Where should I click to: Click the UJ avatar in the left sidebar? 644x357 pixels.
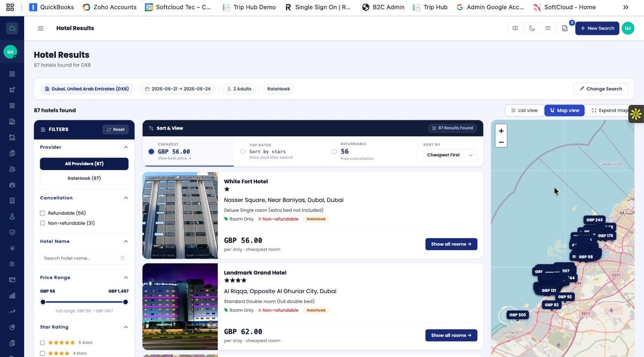10,51
